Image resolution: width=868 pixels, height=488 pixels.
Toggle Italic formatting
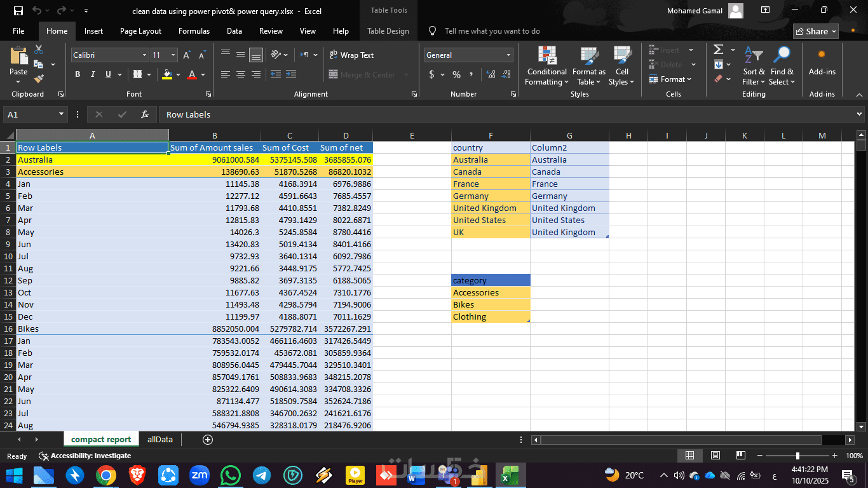(93, 74)
